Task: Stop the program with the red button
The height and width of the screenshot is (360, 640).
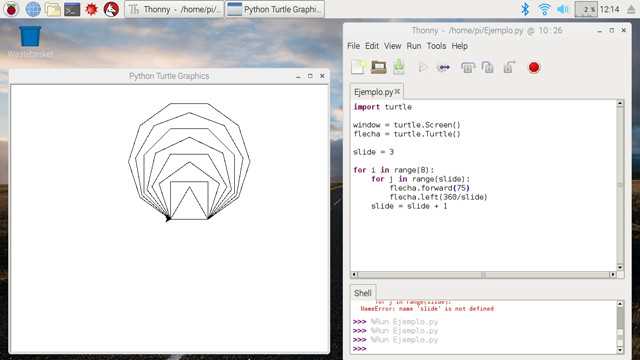Action: coord(533,67)
